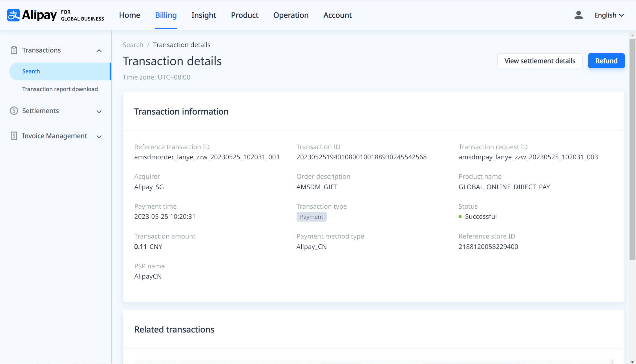Click View settlement details button

540,61
